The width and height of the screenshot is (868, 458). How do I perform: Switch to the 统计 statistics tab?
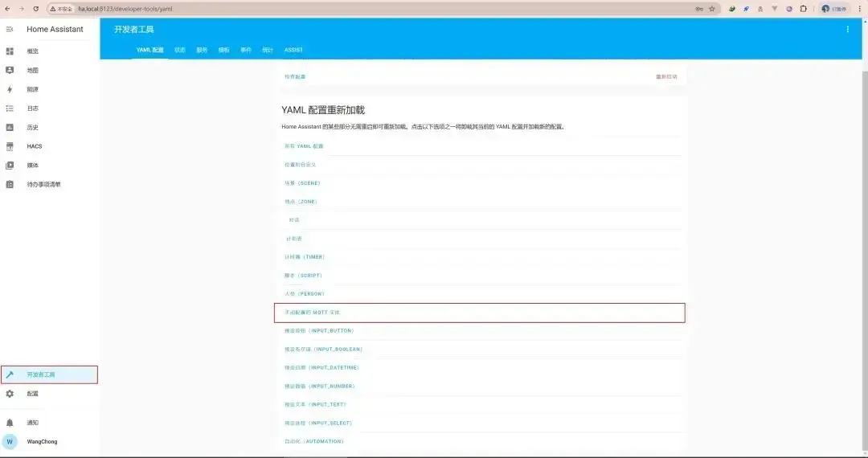268,50
